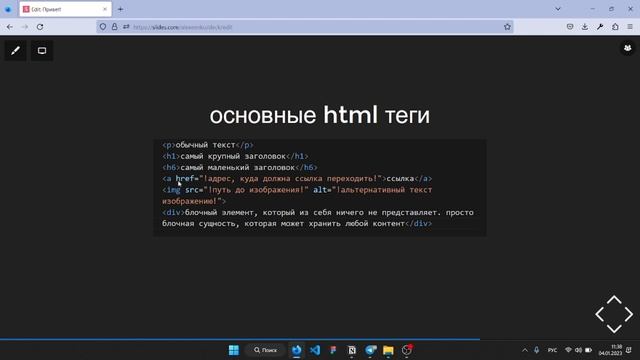Navigate down with the down arrow
The height and width of the screenshot is (360, 640).
tap(614, 329)
